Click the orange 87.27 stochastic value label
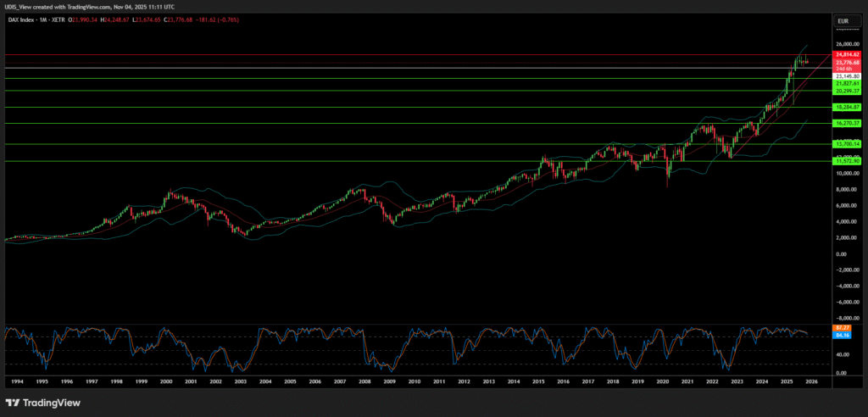Viewport: 868px width, 417px height. (843, 327)
